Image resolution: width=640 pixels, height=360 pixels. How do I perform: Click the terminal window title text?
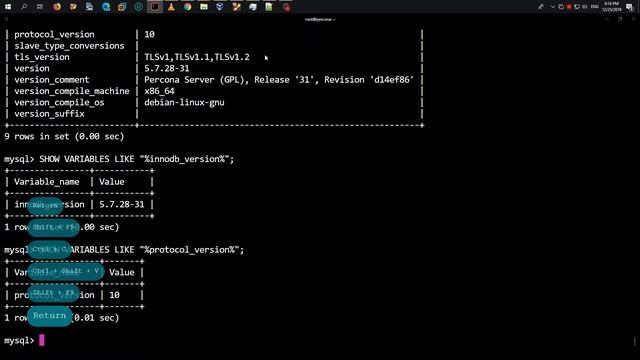point(320,19)
